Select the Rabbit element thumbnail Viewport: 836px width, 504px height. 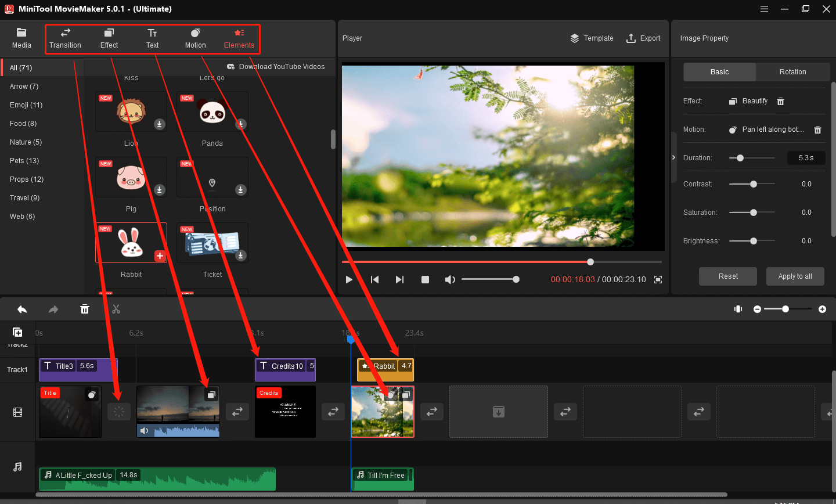(131, 242)
